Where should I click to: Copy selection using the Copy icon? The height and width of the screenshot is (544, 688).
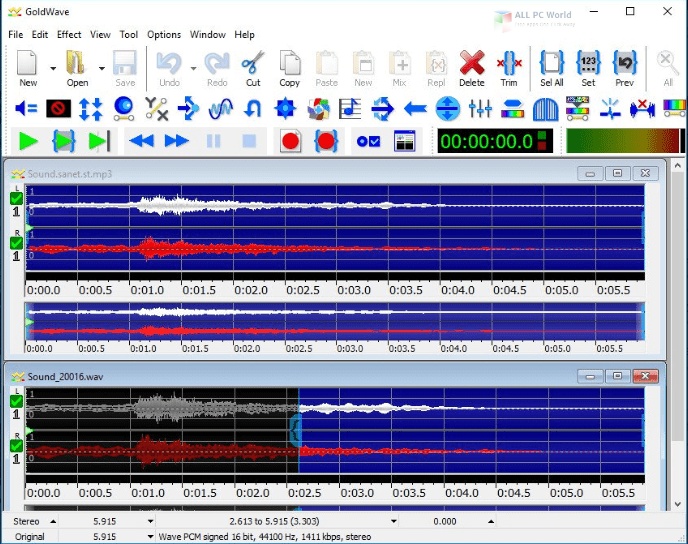coord(289,68)
